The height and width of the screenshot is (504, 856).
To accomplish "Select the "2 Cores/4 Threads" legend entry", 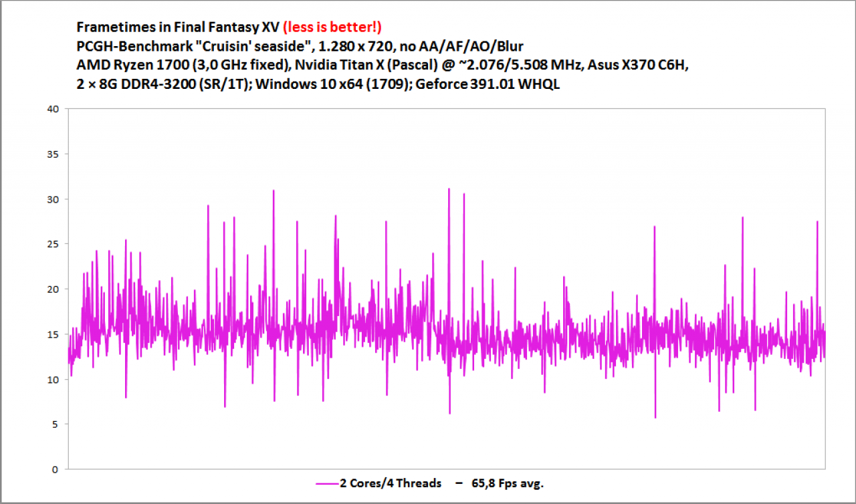I will [390, 483].
